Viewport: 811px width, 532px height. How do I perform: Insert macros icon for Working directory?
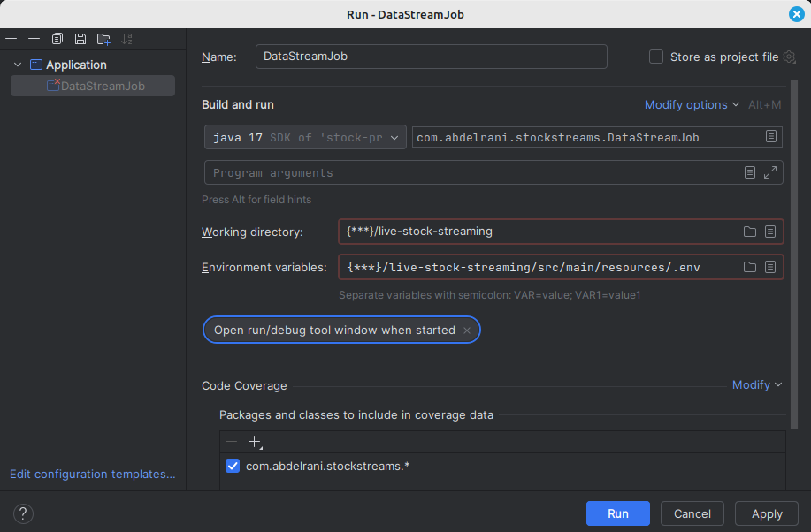click(x=770, y=232)
